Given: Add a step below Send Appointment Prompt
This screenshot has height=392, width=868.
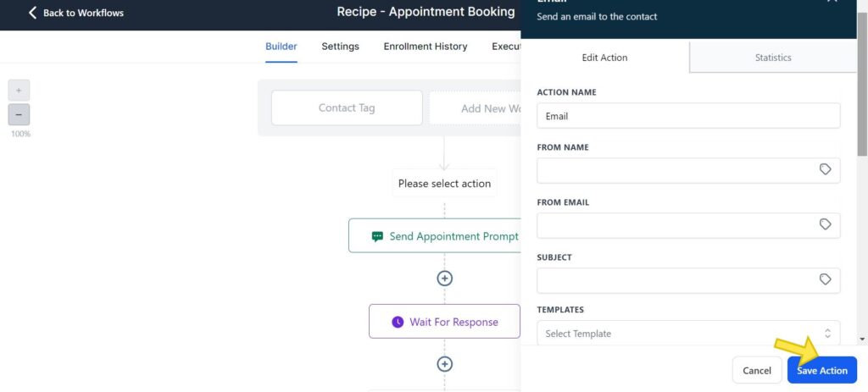Looking at the screenshot, I should pos(444,279).
